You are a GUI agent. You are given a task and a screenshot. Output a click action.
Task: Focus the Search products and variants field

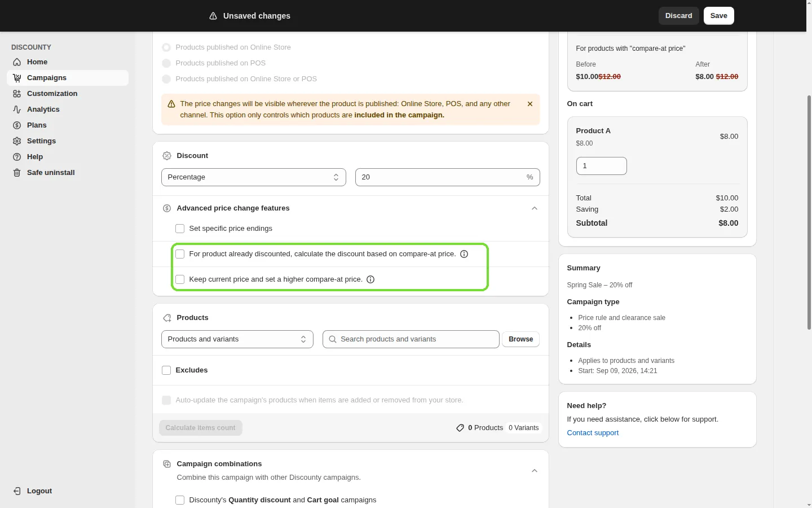tap(411, 339)
